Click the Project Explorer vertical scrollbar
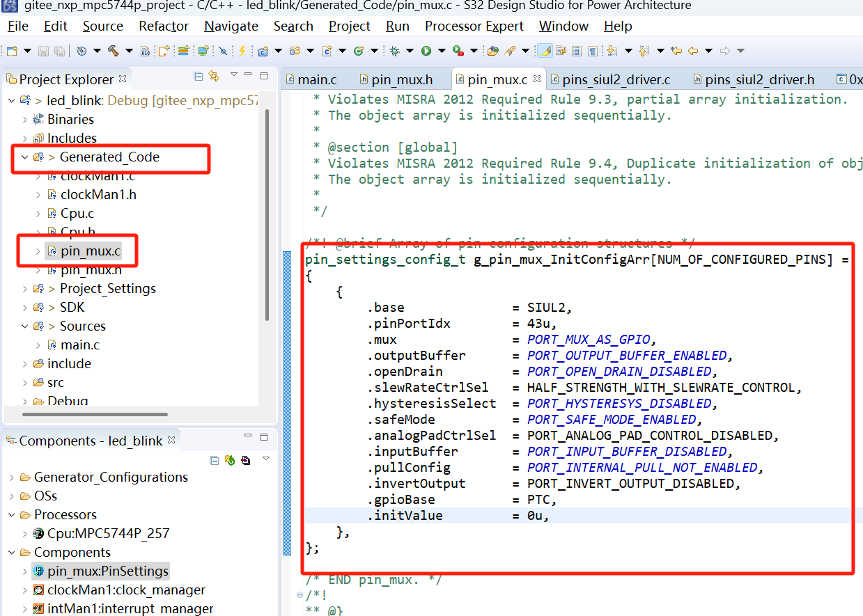863x616 pixels. 267,216
